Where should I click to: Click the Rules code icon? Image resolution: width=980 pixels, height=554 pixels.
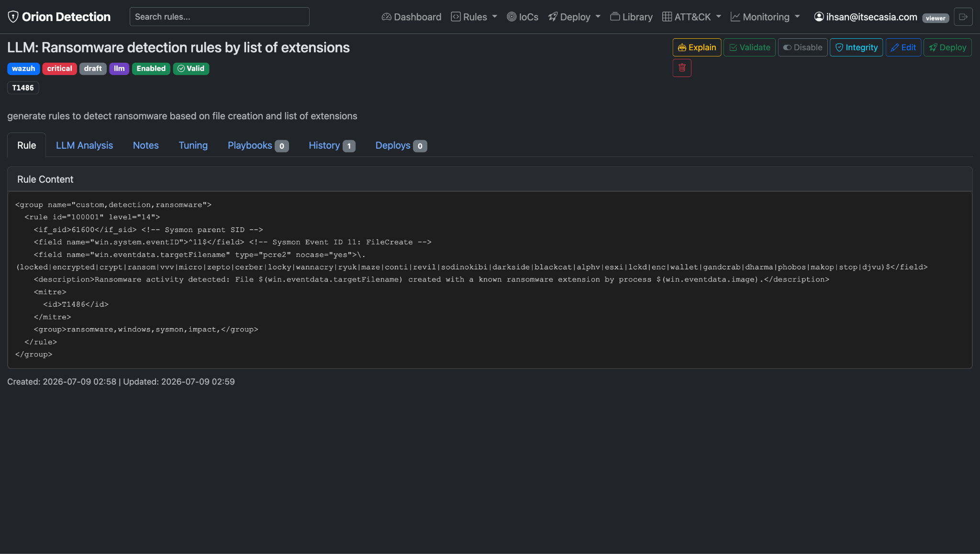(456, 17)
